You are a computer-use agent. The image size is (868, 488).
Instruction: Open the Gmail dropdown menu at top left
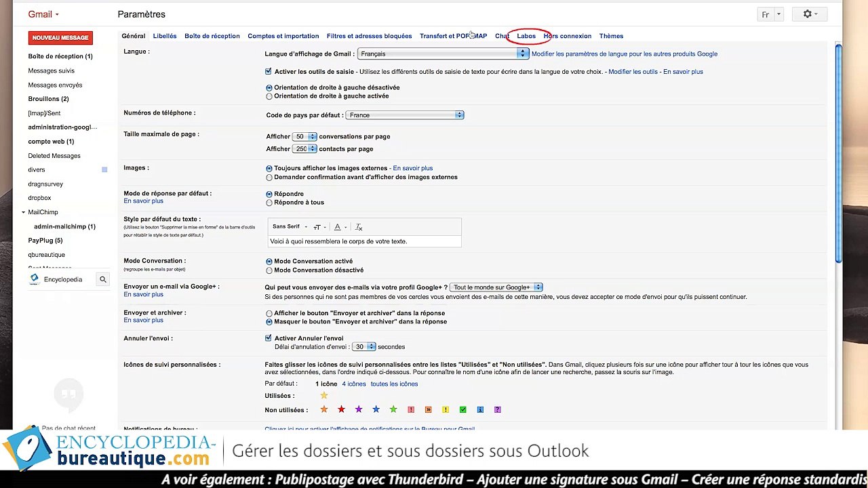pyautogui.click(x=43, y=14)
